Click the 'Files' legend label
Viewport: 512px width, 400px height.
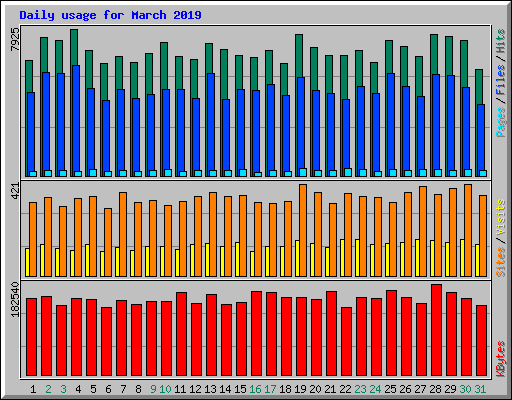(500, 80)
